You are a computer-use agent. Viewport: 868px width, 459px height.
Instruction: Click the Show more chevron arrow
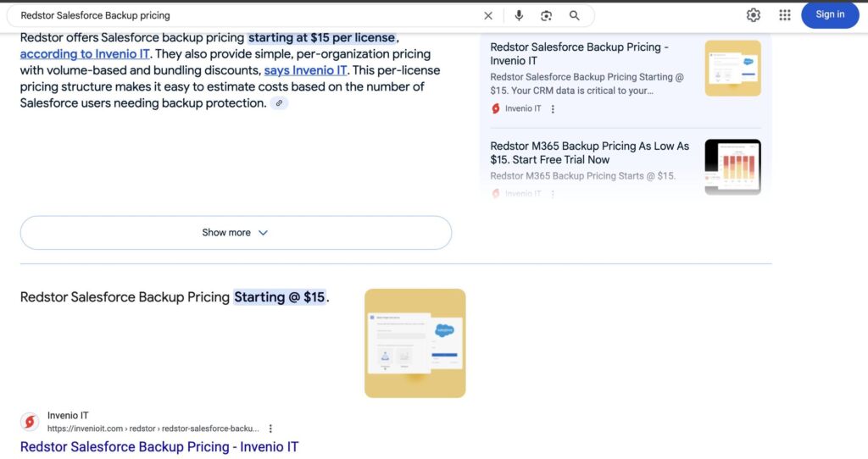263,233
